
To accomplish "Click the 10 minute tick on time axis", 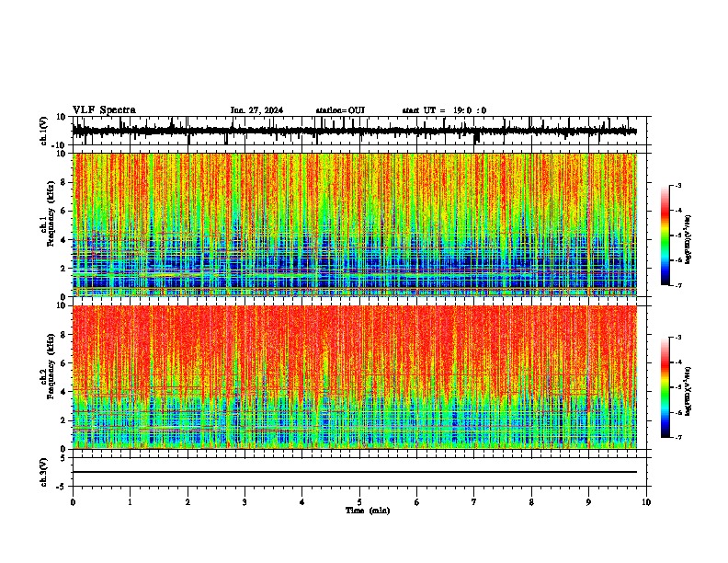I will [646, 502].
